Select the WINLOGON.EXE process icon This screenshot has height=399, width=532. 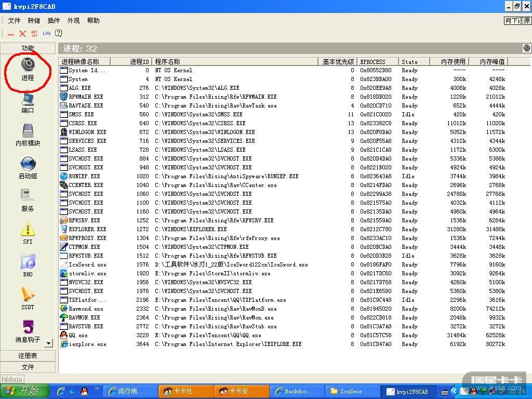pos(63,132)
